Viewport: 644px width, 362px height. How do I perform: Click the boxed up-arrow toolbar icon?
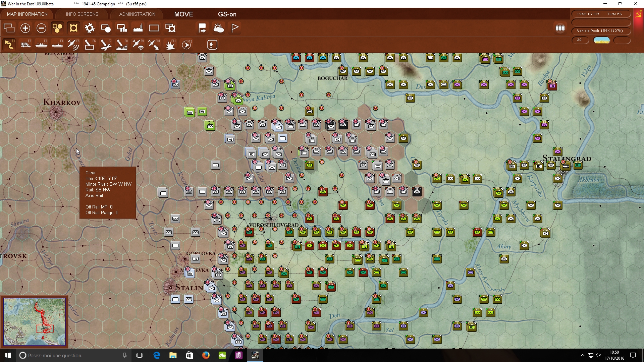coord(212,45)
